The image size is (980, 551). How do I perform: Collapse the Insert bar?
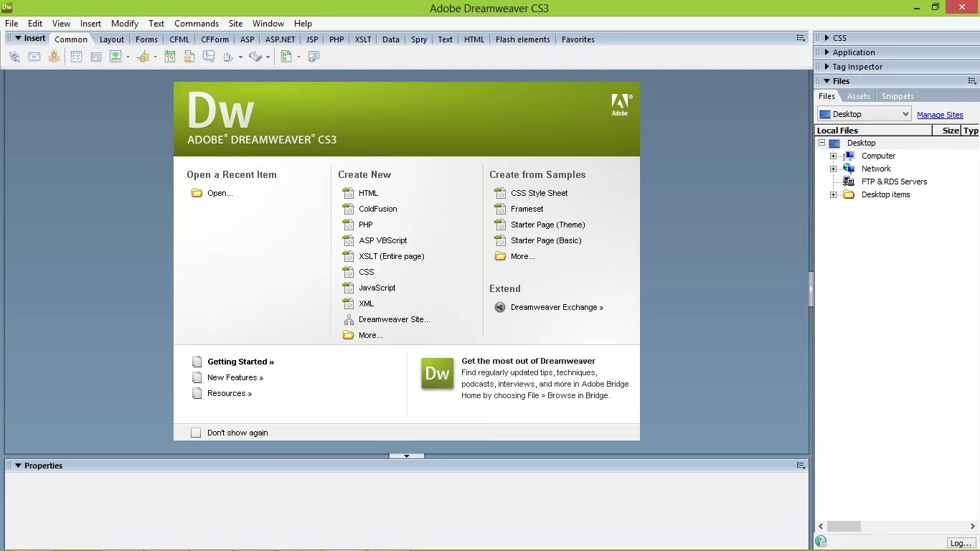tap(19, 38)
